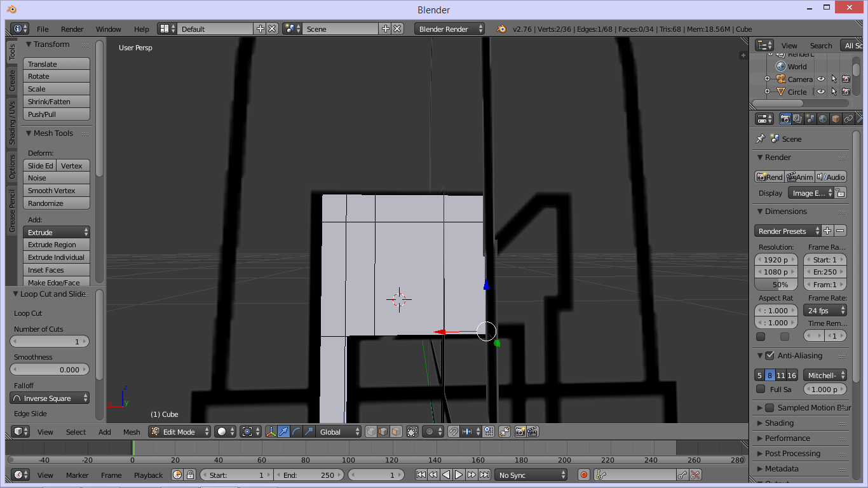Expand the Performance panel
The width and height of the screenshot is (868, 488).
pyautogui.click(x=787, y=438)
